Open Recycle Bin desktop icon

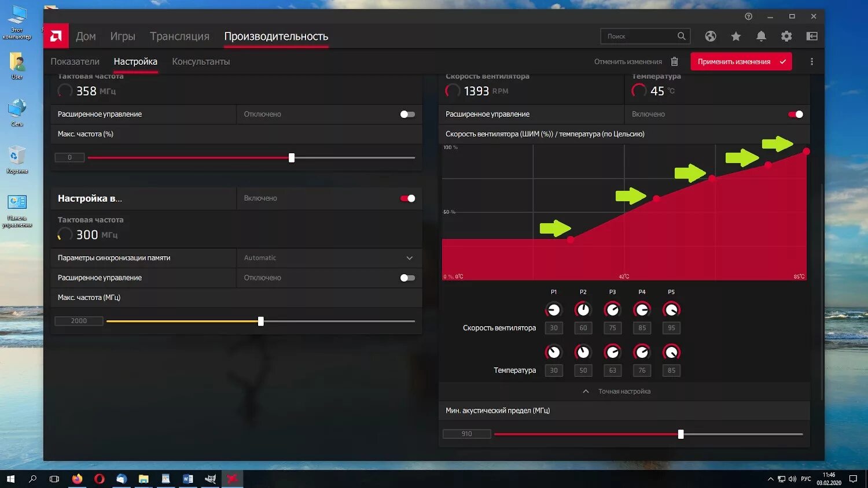17,160
